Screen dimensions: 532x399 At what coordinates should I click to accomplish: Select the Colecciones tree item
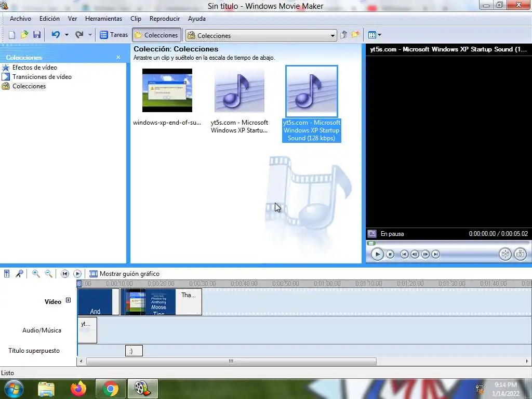pyautogui.click(x=29, y=86)
